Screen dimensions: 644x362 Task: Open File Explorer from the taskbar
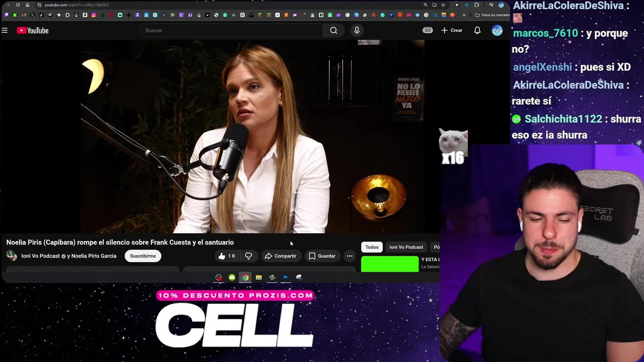(259, 278)
